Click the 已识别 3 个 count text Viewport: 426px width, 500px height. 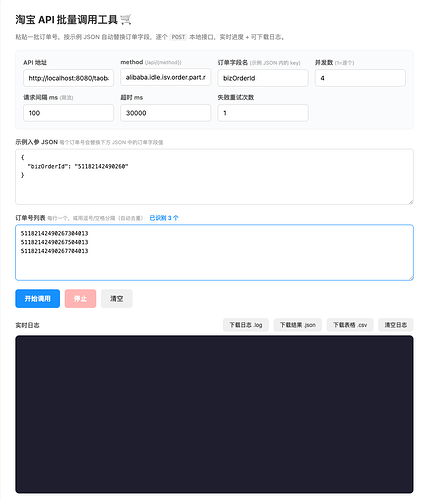[x=164, y=218]
